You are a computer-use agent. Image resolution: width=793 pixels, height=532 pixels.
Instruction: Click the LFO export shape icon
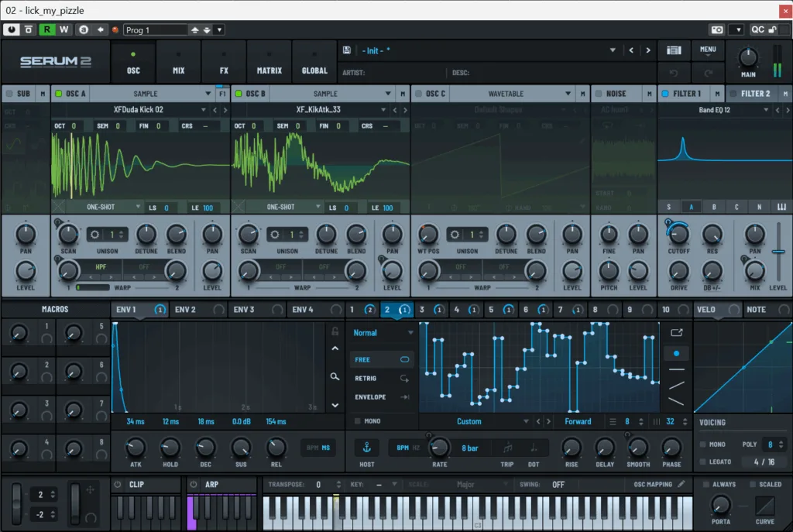click(677, 332)
